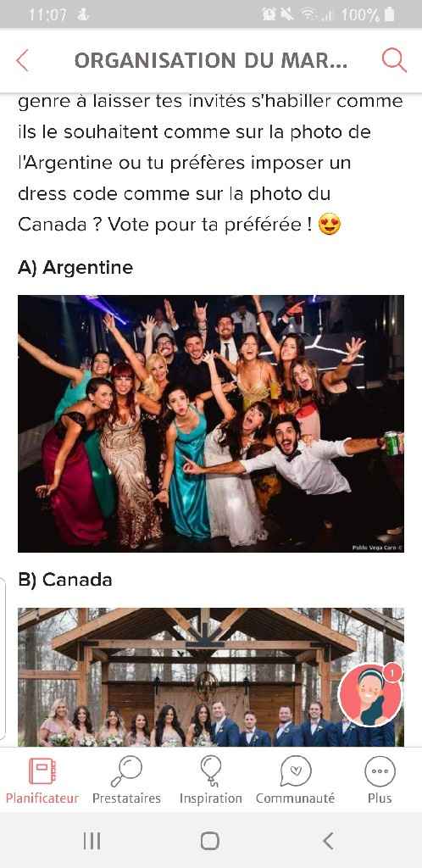Switch to Planificateur tab label
The image size is (422, 868).
(42, 798)
